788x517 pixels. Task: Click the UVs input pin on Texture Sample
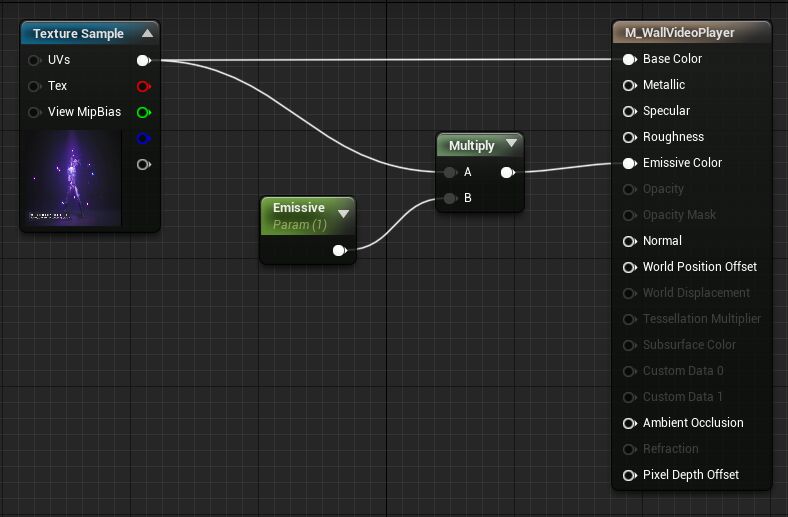34,60
